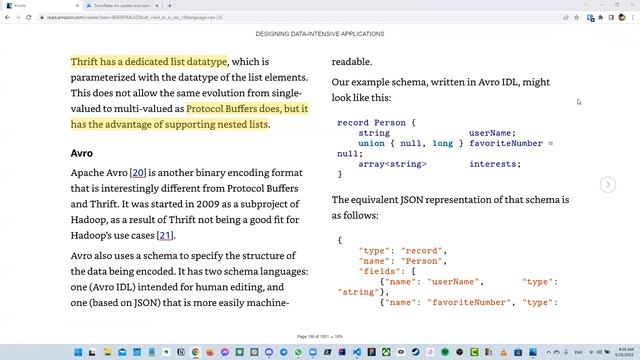Open the ENG language indicator
The image size is (640, 360).
click(578, 352)
